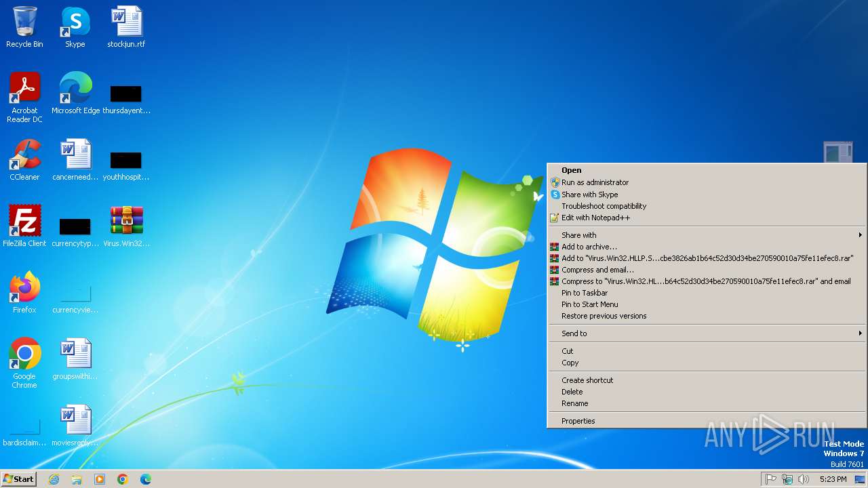
Task: Launch Windows Media Player from taskbar
Action: point(100,479)
